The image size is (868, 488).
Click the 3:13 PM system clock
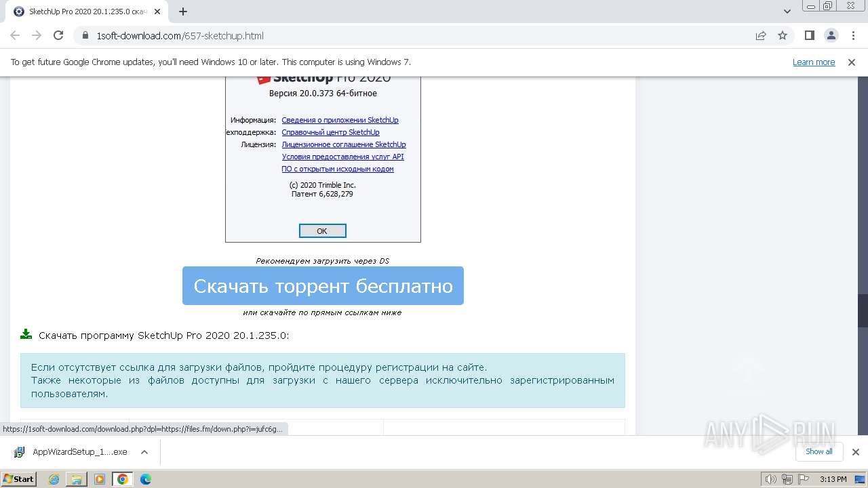pyautogui.click(x=833, y=479)
